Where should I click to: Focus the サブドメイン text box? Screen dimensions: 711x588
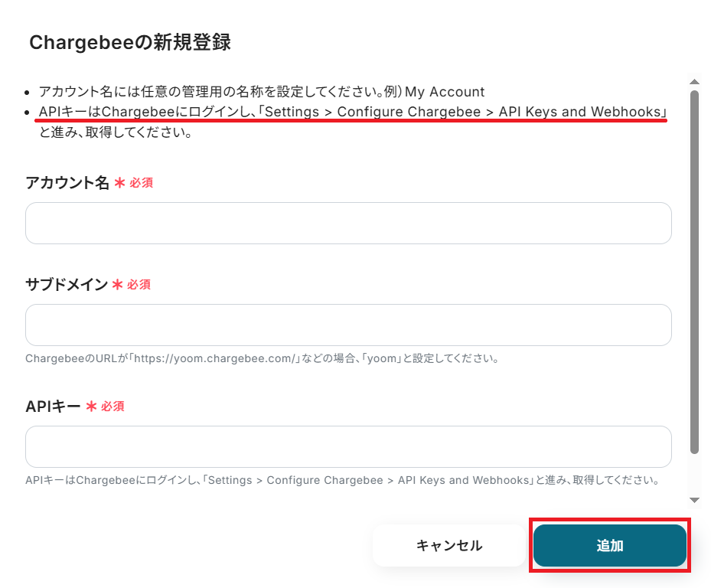(348, 325)
